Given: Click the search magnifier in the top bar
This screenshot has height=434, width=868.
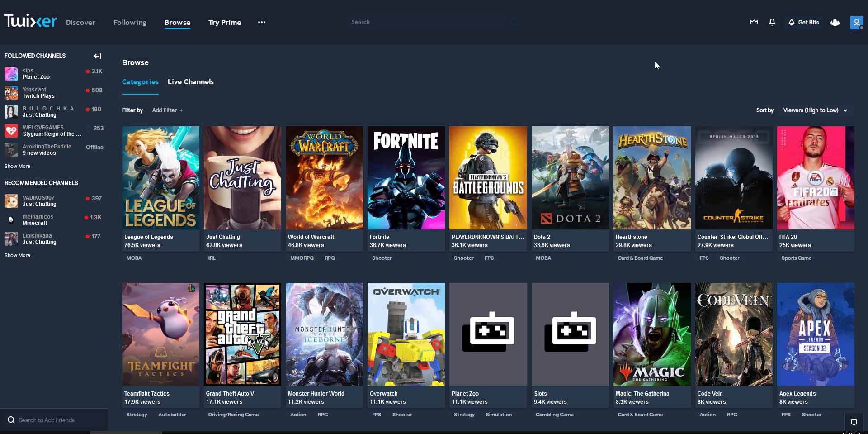Looking at the screenshot, I should coord(514,22).
